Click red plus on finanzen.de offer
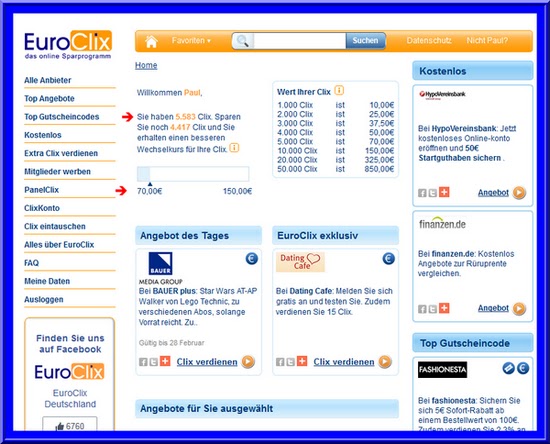The image size is (550, 444). pos(444,308)
